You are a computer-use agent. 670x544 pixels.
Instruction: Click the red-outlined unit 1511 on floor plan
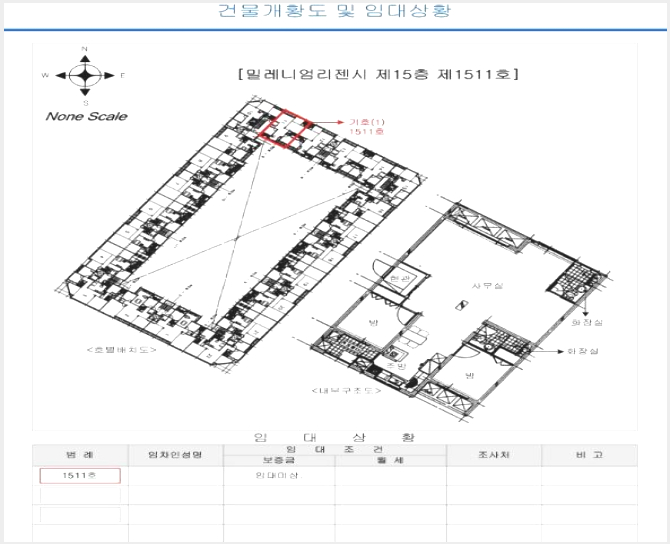(x=284, y=129)
